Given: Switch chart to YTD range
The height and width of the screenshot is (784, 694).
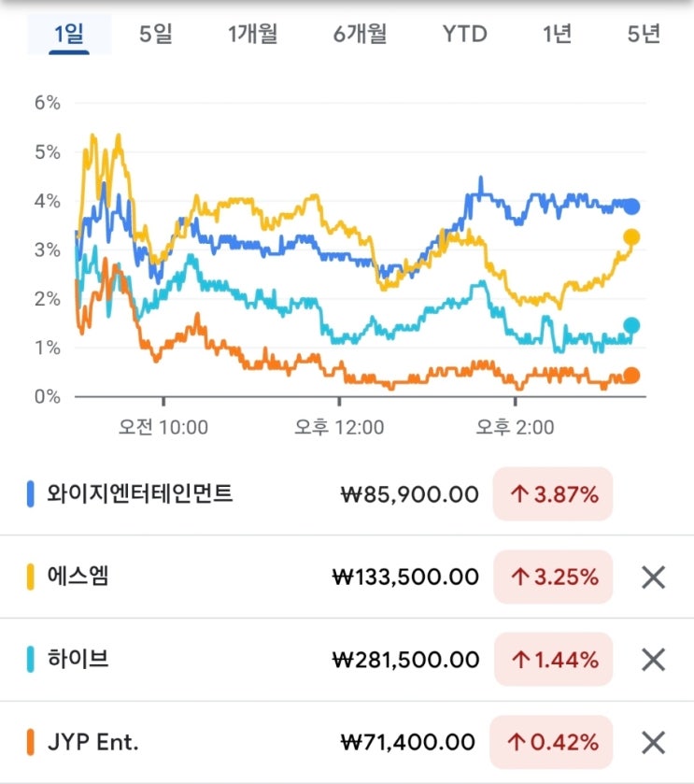Looking at the screenshot, I should tap(465, 35).
